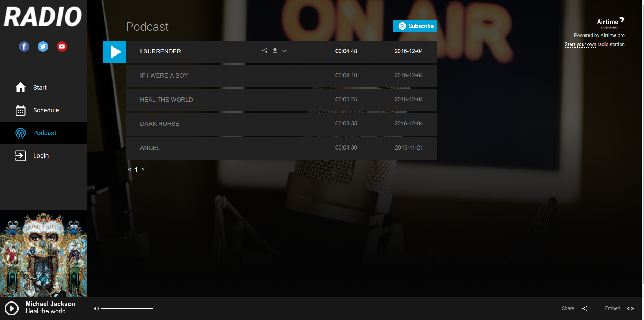This screenshot has height=320, width=644.
Task: Select the HEAL THE WORLD episode row
Action: [282, 100]
